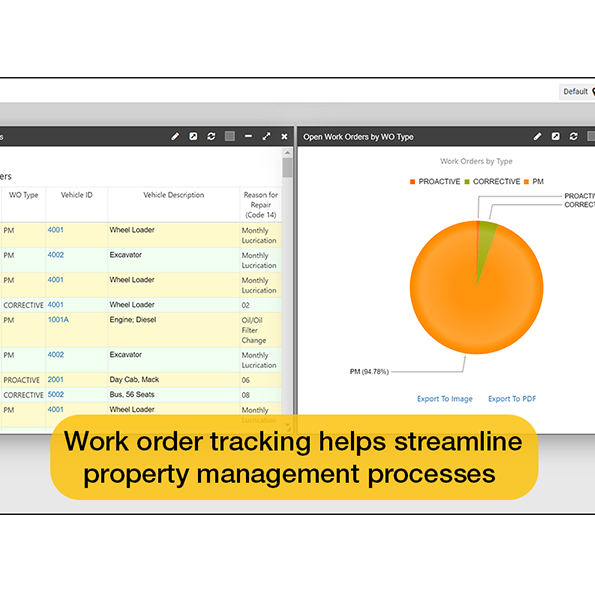
Task: Expand left panel with diagonal arrows icon
Action: coord(266,136)
